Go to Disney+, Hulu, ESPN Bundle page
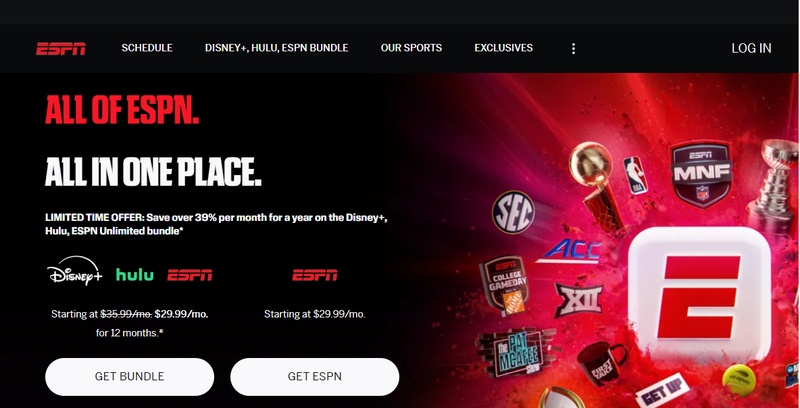Screen dimensions: 800x408 click(x=277, y=48)
